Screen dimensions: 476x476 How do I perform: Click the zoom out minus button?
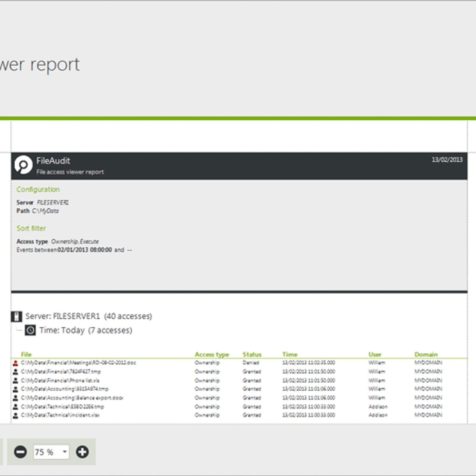[x=20, y=452]
